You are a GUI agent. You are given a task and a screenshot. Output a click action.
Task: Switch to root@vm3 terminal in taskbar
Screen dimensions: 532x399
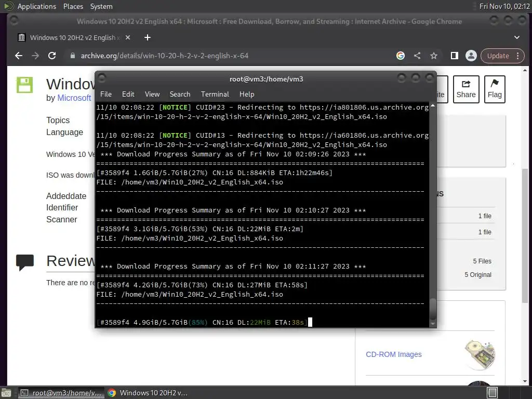pos(61,393)
